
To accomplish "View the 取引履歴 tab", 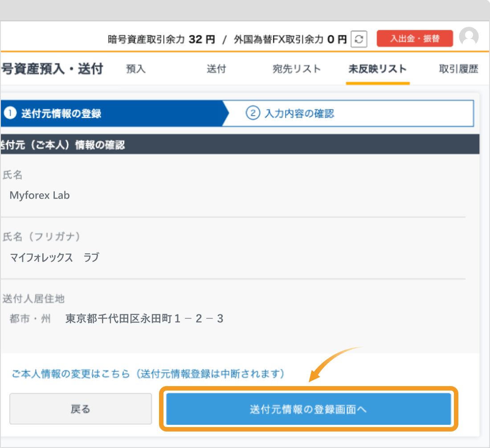I will [x=459, y=69].
